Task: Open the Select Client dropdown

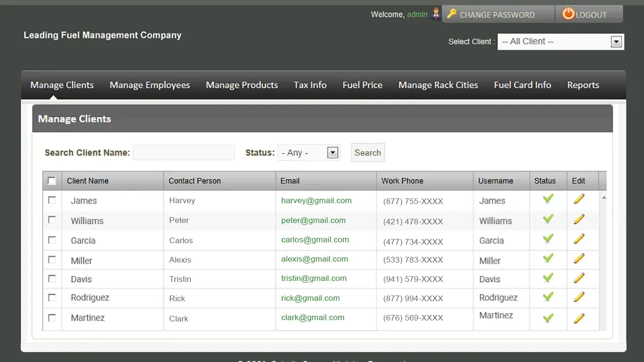Action: click(x=561, y=41)
